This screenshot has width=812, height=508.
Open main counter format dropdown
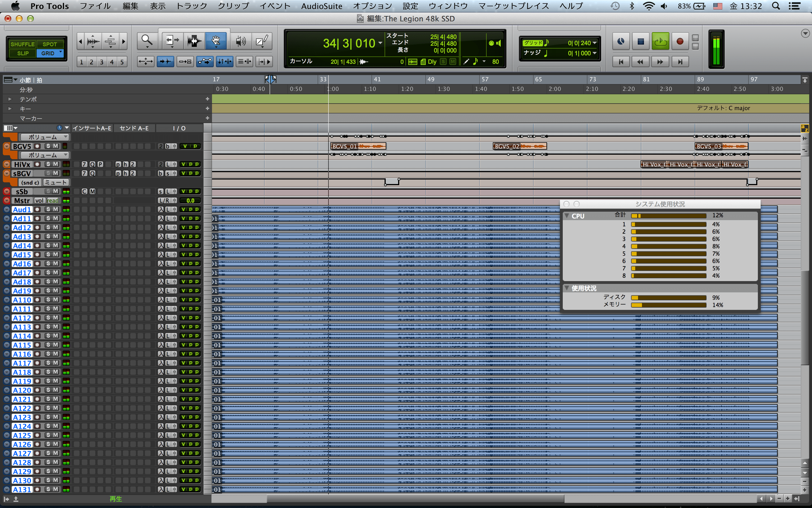tap(381, 43)
